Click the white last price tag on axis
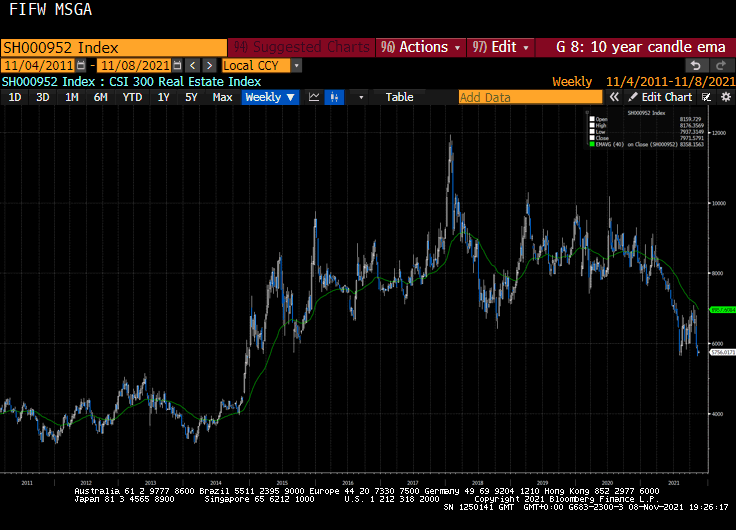This screenshot has height=530, width=736. [723, 352]
